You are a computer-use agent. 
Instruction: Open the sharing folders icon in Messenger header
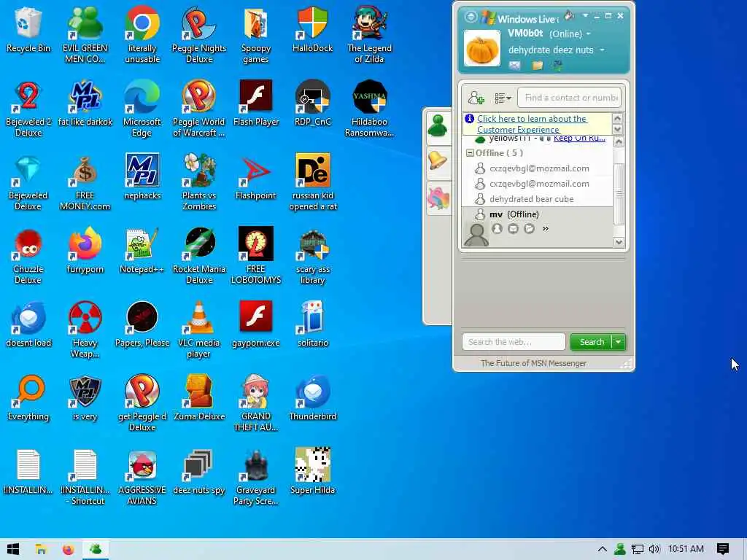[x=538, y=65]
